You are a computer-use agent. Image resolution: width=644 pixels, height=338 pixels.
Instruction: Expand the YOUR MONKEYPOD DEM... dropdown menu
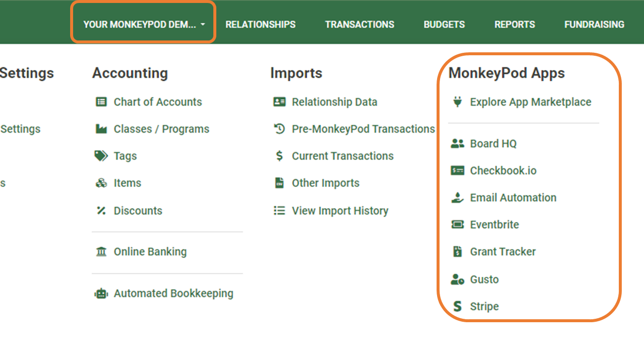coord(143,24)
